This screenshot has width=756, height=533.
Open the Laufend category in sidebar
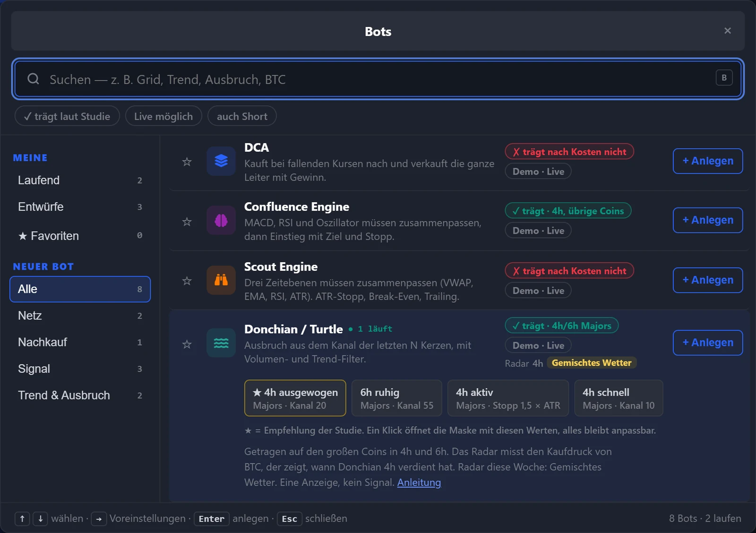click(80, 181)
